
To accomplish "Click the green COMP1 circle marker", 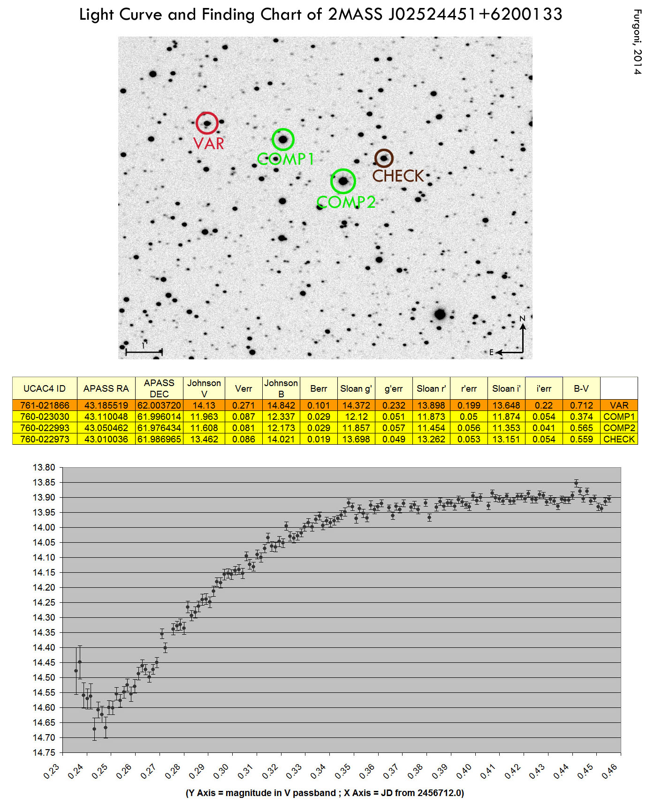I will [283, 139].
